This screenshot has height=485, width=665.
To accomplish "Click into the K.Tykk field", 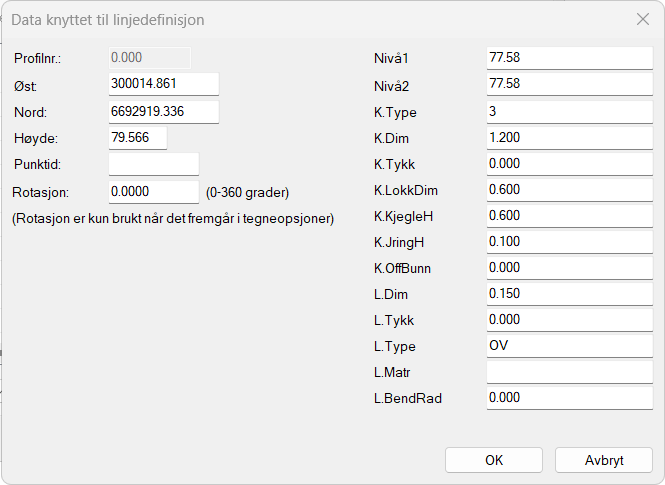I will click(x=569, y=163).
